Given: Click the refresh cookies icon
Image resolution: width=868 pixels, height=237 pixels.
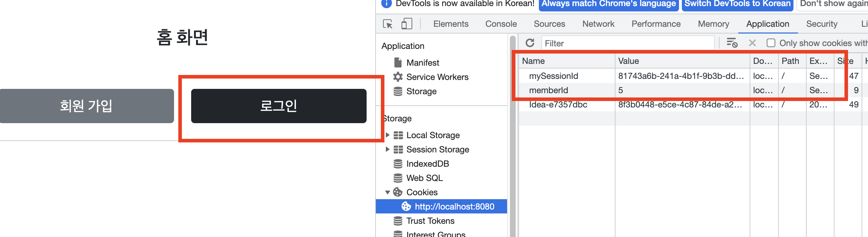Looking at the screenshot, I should (530, 43).
